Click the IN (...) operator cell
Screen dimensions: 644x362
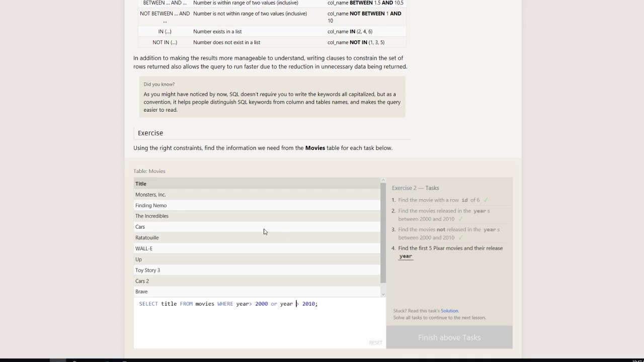[x=165, y=32]
